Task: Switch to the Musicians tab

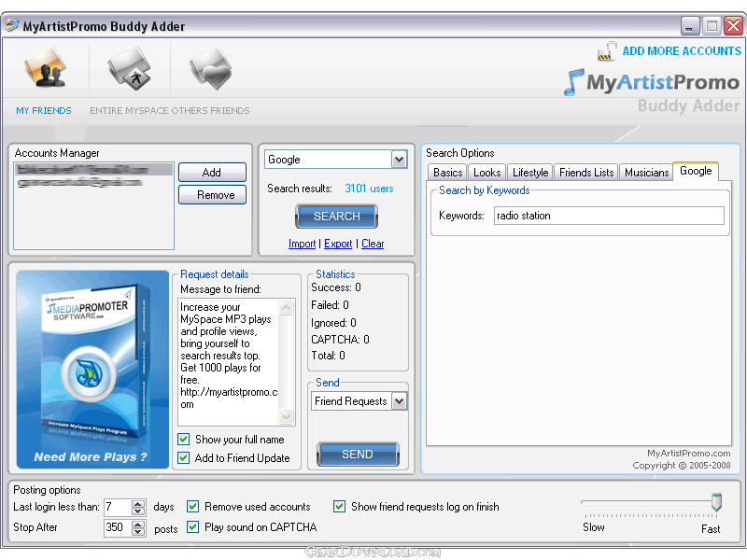Action: (x=646, y=173)
